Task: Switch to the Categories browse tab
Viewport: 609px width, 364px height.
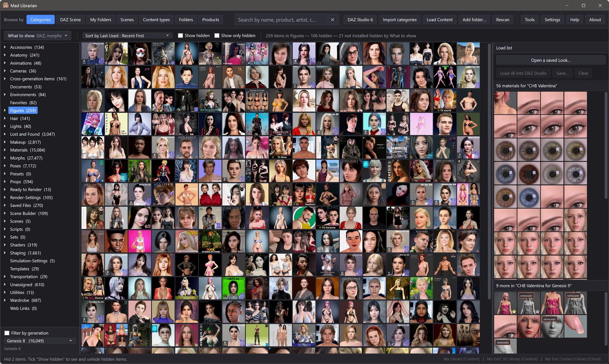Action: point(40,20)
